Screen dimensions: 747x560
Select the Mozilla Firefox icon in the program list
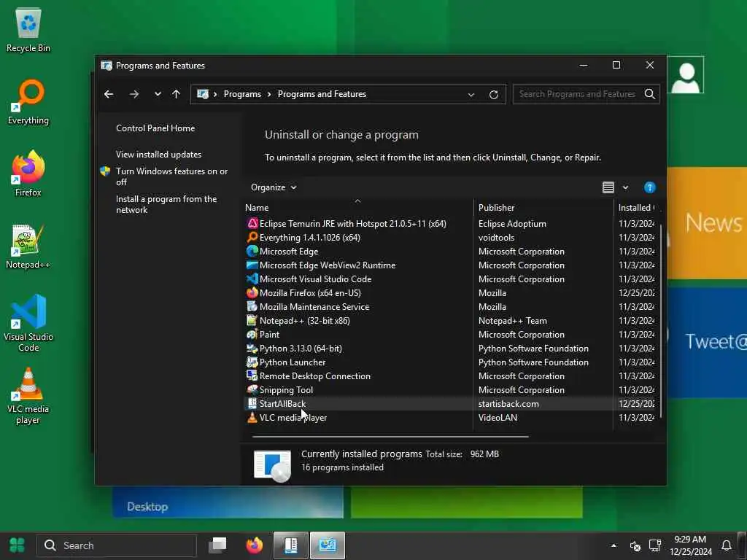click(252, 292)
